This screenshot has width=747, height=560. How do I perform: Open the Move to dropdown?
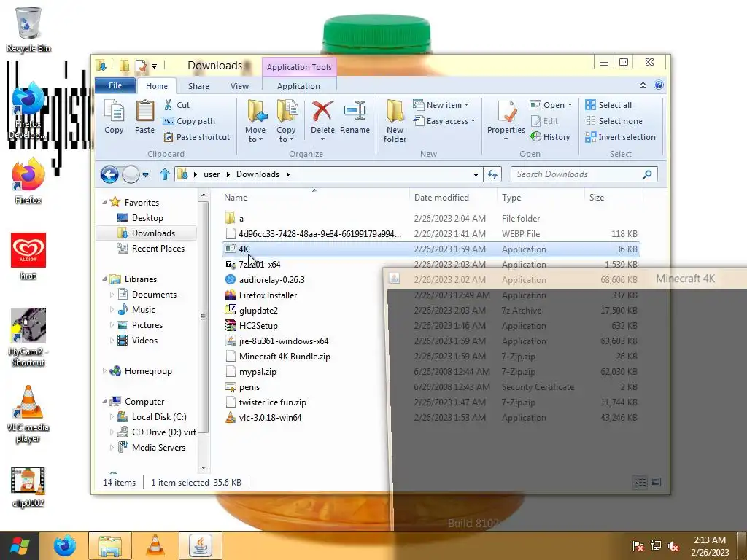tap(255, 134)
